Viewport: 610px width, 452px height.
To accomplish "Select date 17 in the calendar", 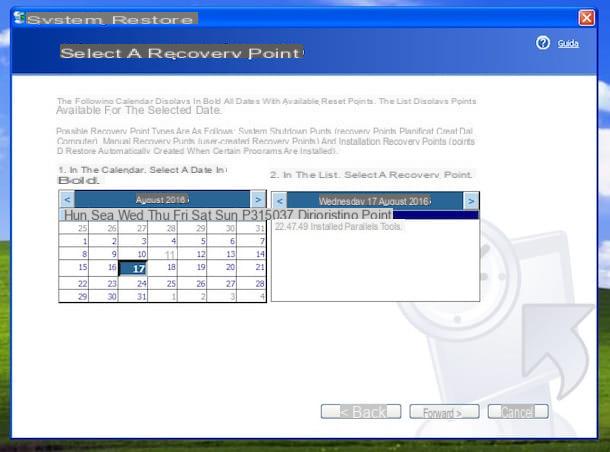I will point(133,268).
